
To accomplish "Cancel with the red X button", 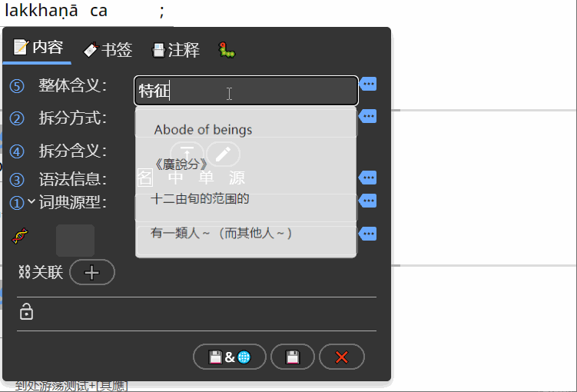I will (342, 357).
